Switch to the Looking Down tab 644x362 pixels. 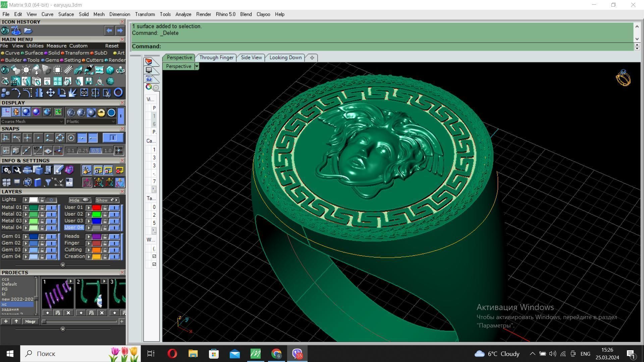[x=285, y=58]
